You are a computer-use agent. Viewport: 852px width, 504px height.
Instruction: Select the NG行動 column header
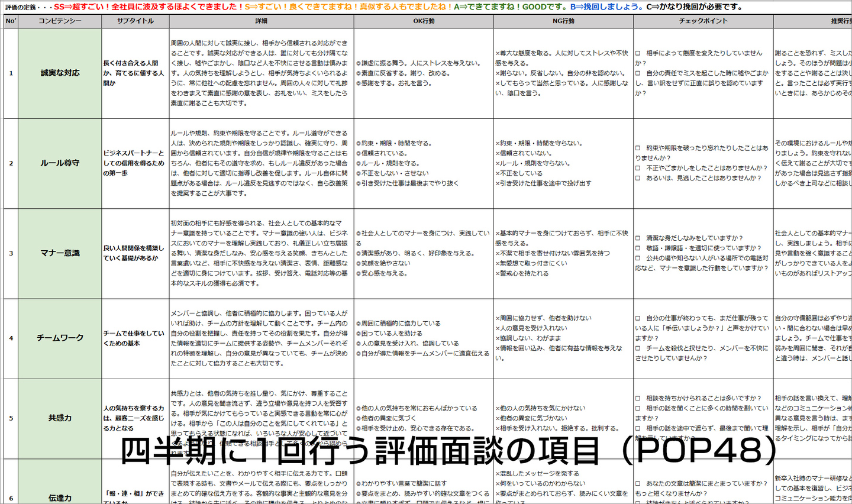click(563, 21)
